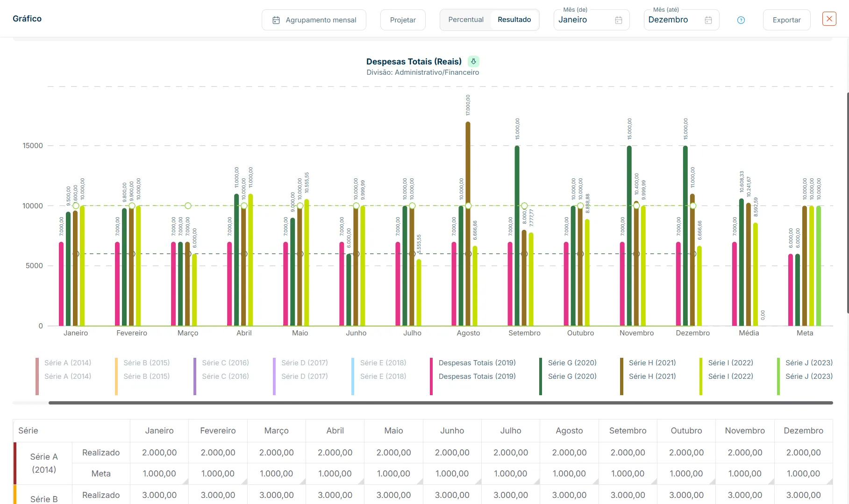The width and height of the screenshot is (849, 504).
Task: Click the Série H (2021) legend color bar
Action: tap(621, 376)
